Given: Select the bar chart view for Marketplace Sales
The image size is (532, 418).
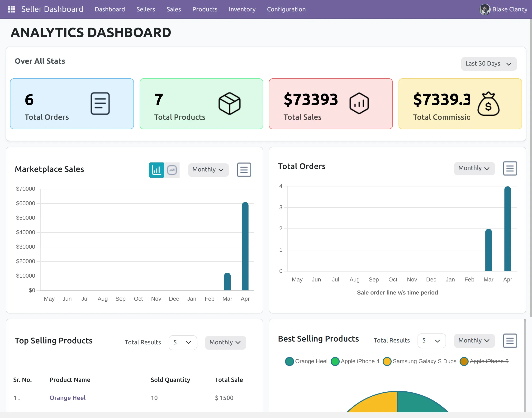Looking at the screenshot, I should click(157, 170).
